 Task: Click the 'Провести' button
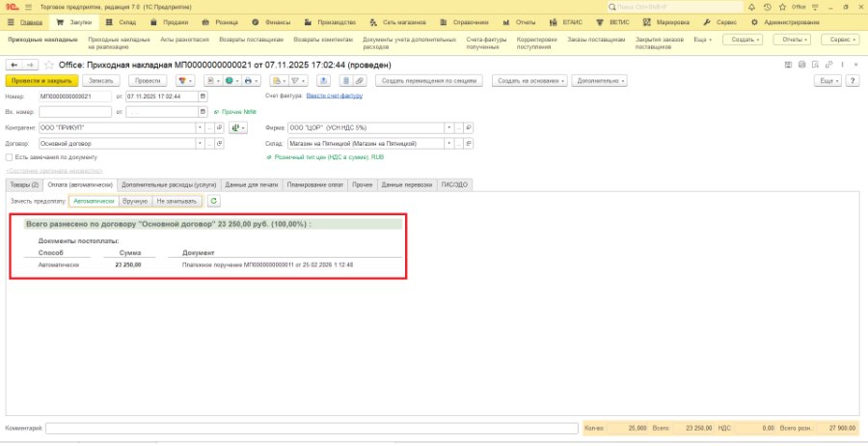148,80
